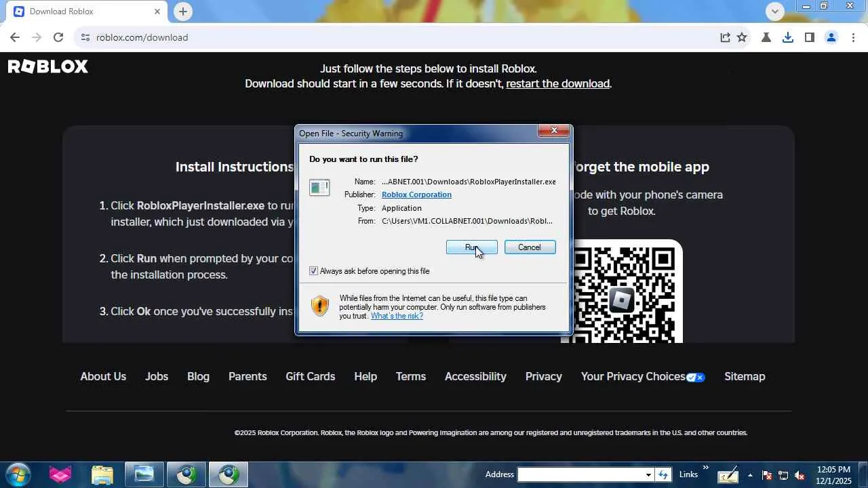Image resolution: width=868 pixels, height=488 pixels.
Task: Reload the Roblox download page
Action: [58, 37]
